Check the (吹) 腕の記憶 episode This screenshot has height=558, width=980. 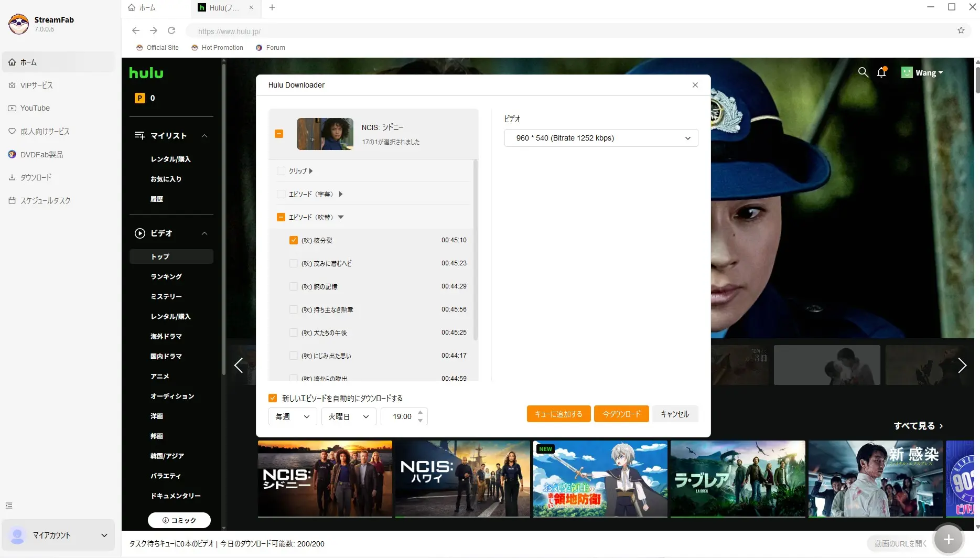(294, 286)
